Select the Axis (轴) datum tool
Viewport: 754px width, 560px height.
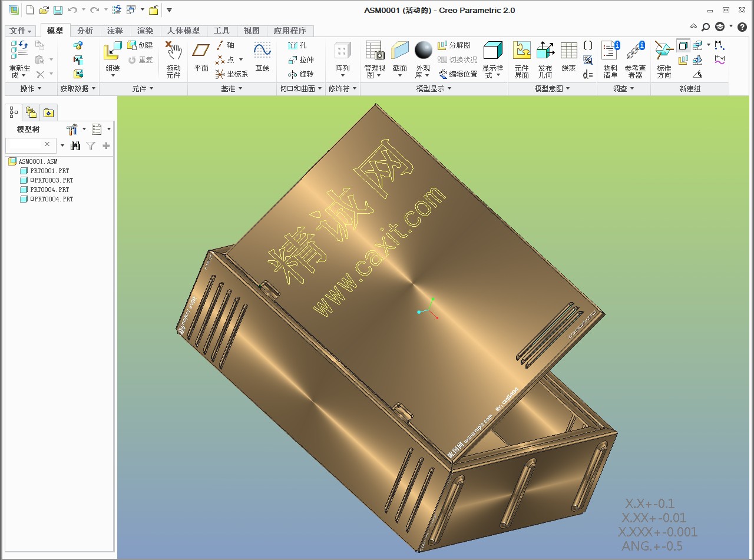[225, 45]
